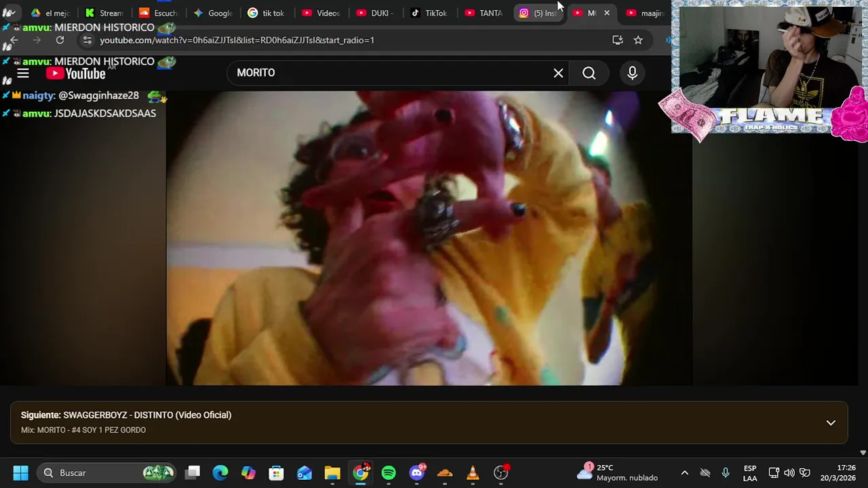
Task: Switch to the TikTok tab
Action: click(430, 13)
